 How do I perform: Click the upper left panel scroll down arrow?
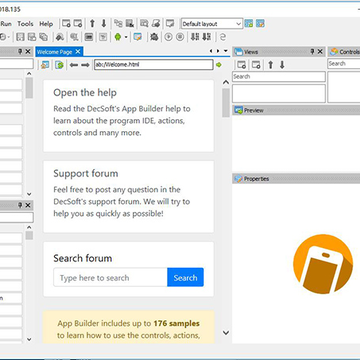coord(29,194)
